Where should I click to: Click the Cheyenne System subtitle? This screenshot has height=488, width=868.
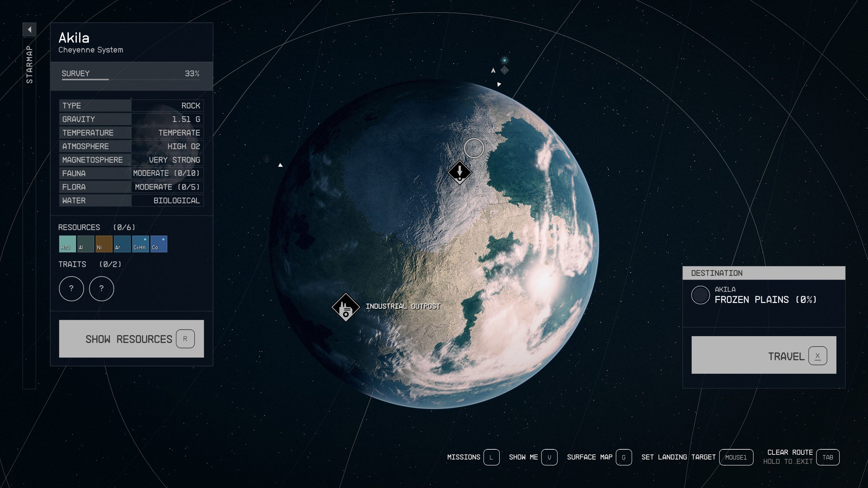pos(91,50)
